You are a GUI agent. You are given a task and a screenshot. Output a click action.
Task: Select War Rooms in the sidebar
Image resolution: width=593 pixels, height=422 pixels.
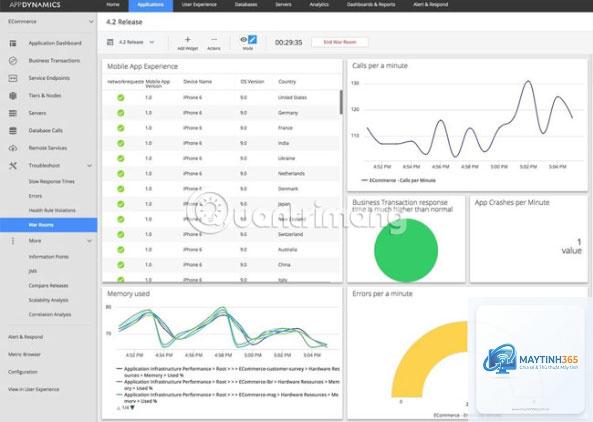click(x=48, y=225)
